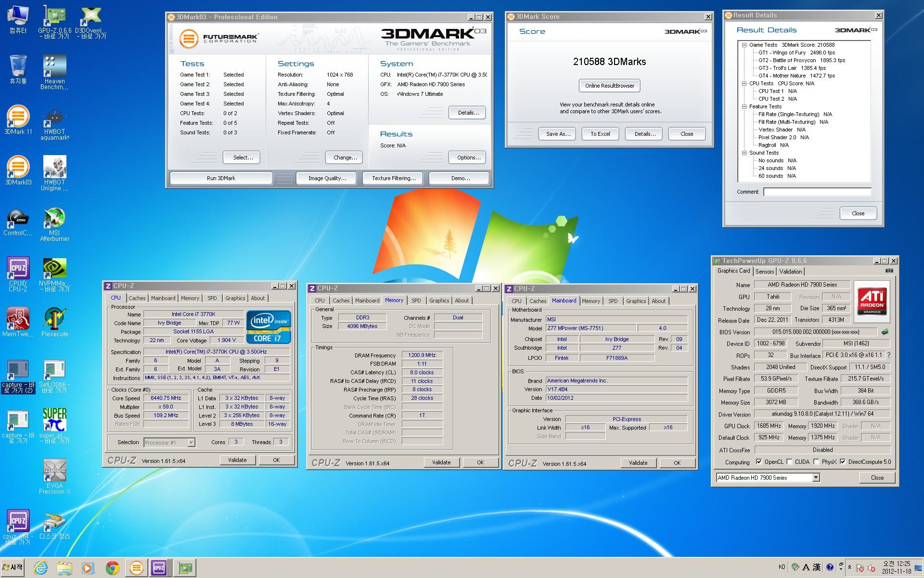This screenshot has width=924, height=578.
Task: Collapse the Sound Tests tree node
Action: [x=744, y=153]
